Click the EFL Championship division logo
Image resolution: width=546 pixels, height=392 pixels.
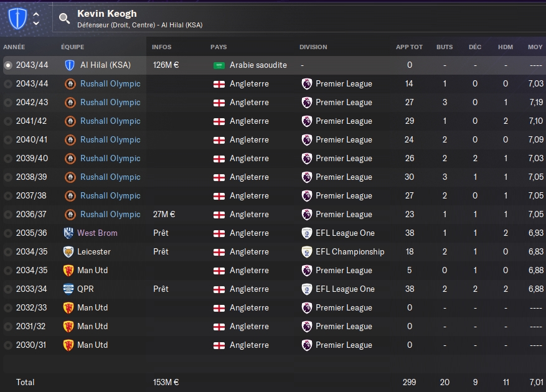(x=307, y=251)
